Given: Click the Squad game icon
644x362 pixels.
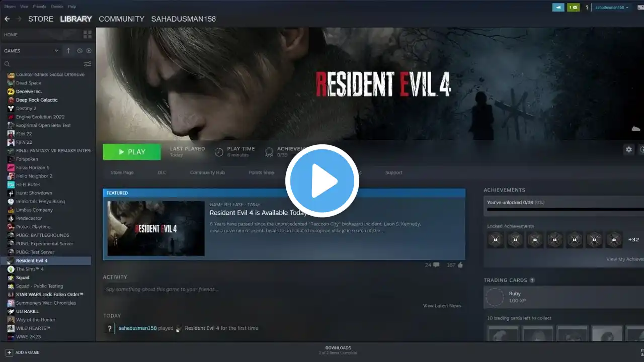Looking at the screenshot, I should pyautogui.click(x=11, y=278).
